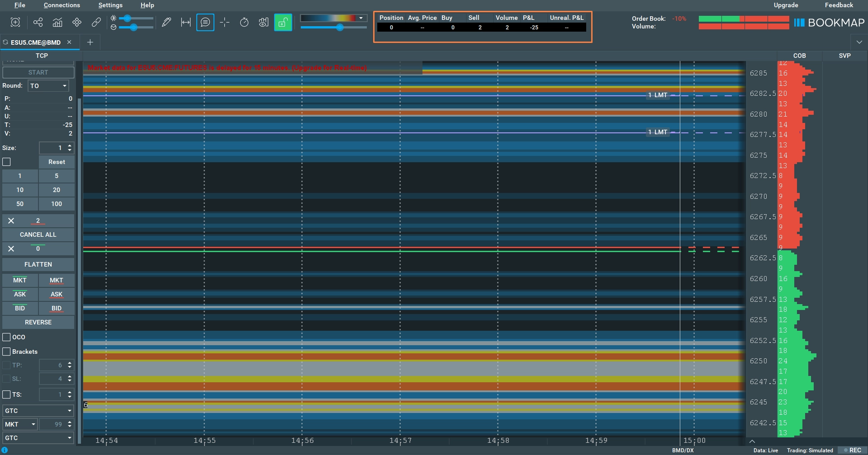Open the GTC order duration dropdown
The width and height of the screenshot is (868, 455).
38,410
